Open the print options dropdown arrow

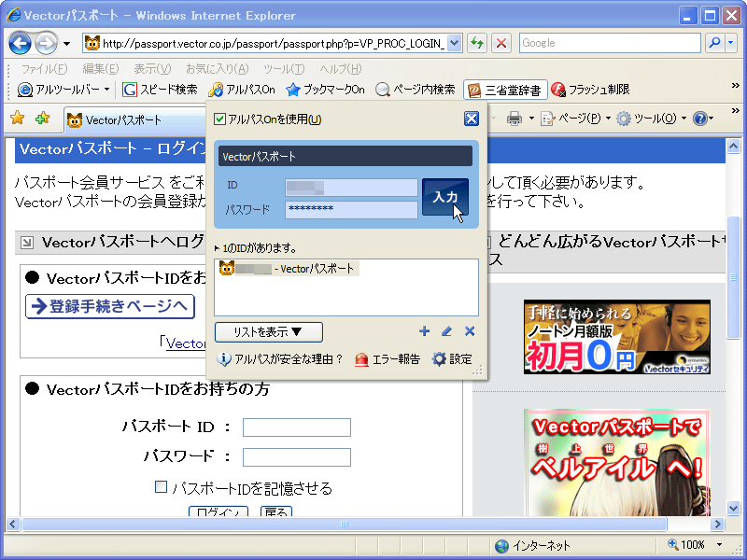point(531,119)
